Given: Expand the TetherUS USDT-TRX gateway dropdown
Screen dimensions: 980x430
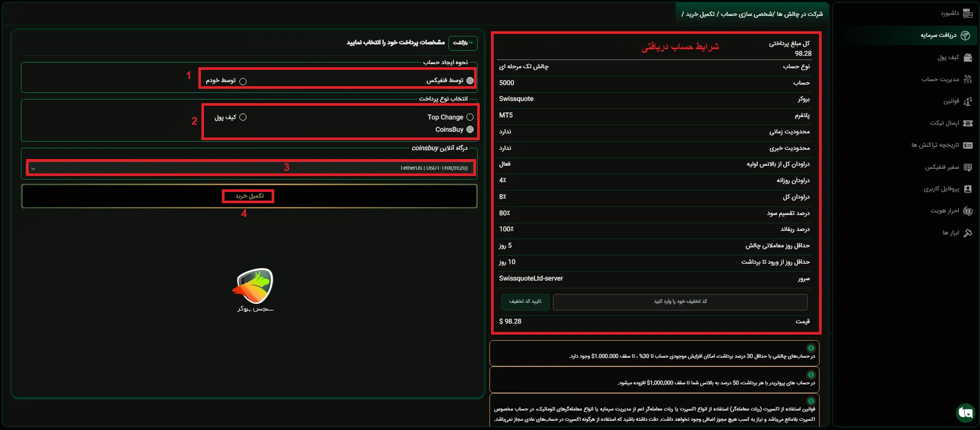Looking at the screenshot, I should pos(250,168).
